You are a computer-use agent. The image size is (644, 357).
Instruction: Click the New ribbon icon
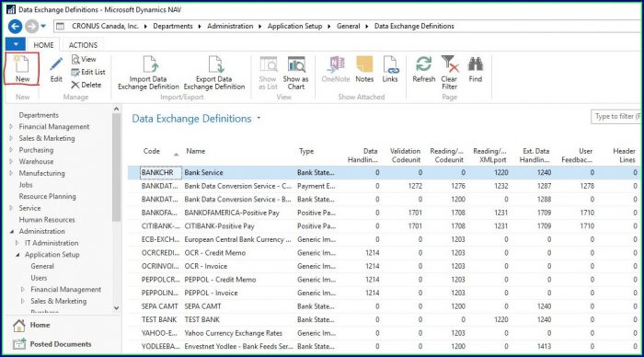[22, 68]
